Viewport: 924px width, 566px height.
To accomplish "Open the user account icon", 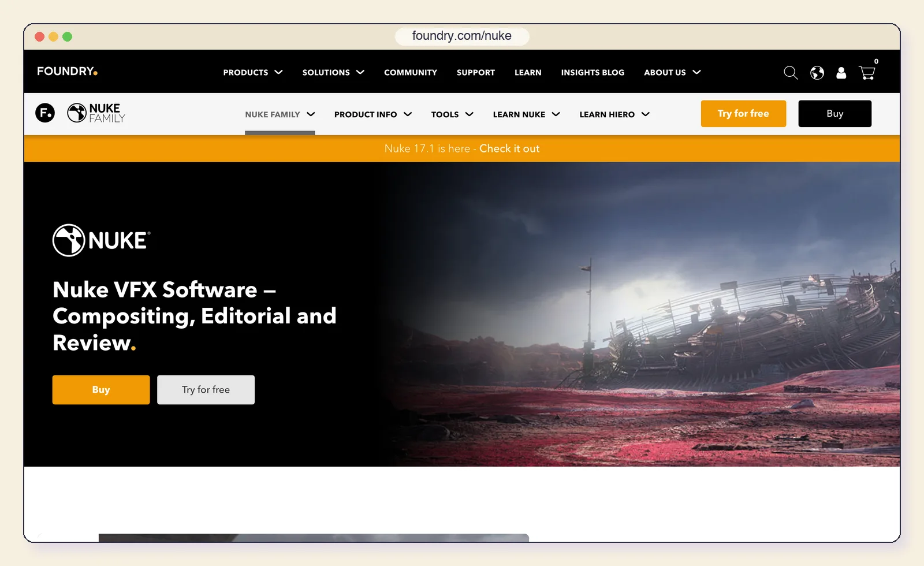I will [x=841, y=72].
